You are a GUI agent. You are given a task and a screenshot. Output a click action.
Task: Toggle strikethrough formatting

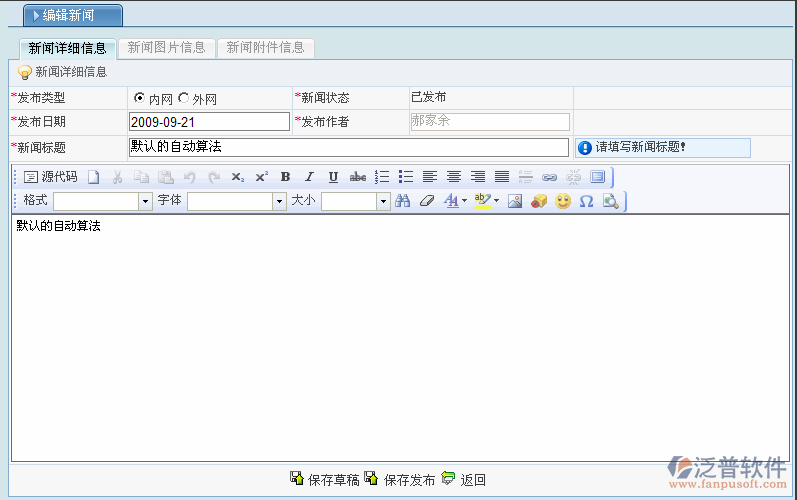358,177
